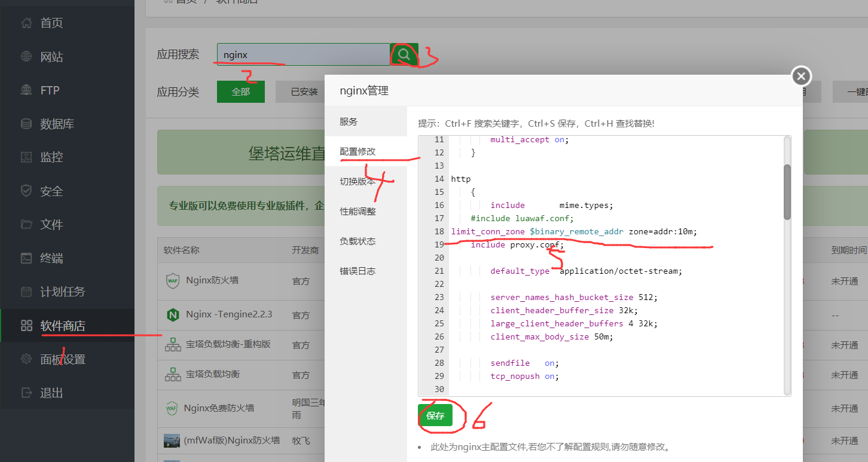Close the nginx管理 dialog

click(x=801, y=76)
